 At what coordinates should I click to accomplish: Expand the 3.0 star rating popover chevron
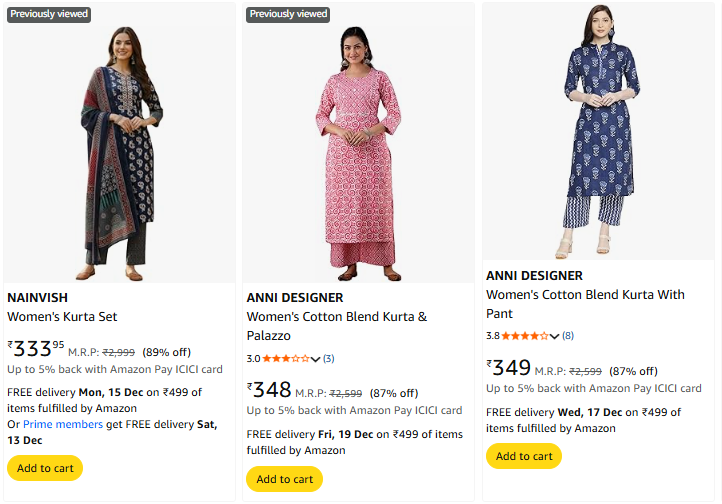[316, 359]
